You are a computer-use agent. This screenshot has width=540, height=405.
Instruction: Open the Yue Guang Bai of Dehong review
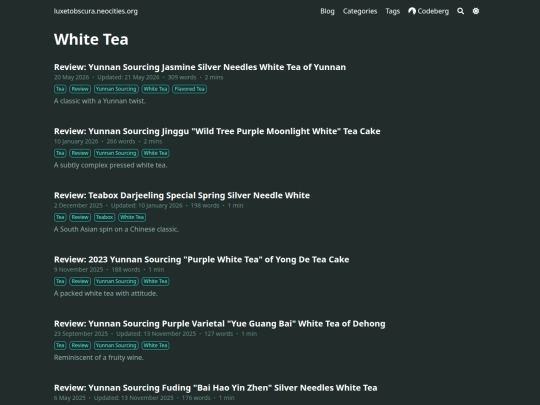[x=219, y=324]
